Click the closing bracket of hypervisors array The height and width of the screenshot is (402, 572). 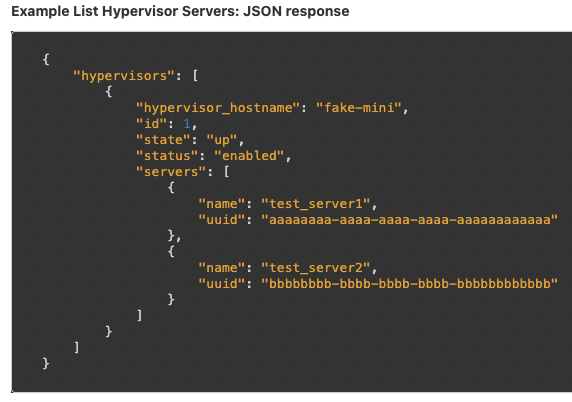pyautogui.click(x=77, y=348)
